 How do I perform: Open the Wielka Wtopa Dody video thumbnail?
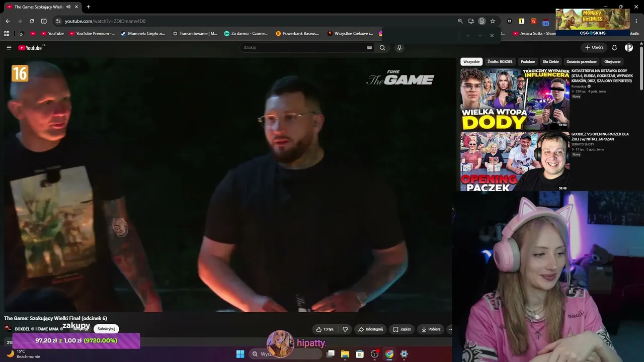[515, 99]
